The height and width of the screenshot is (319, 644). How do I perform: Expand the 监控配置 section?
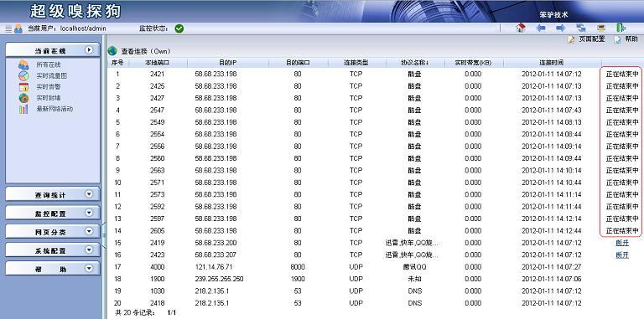point(89,213)
